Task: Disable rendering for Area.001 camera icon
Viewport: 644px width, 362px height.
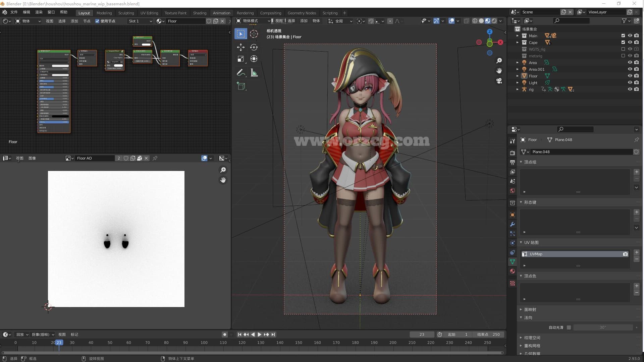Action: [636, 69]
